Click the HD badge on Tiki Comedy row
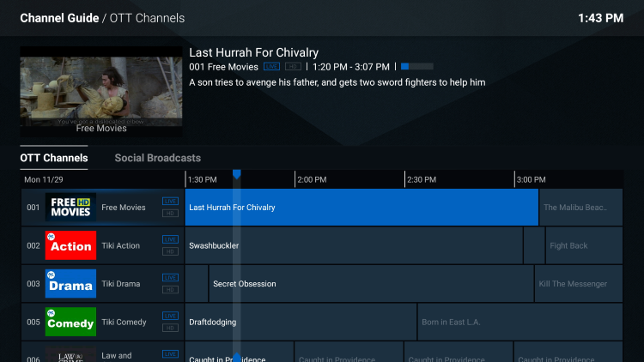644x362 pixels. [x=171, y=328]
